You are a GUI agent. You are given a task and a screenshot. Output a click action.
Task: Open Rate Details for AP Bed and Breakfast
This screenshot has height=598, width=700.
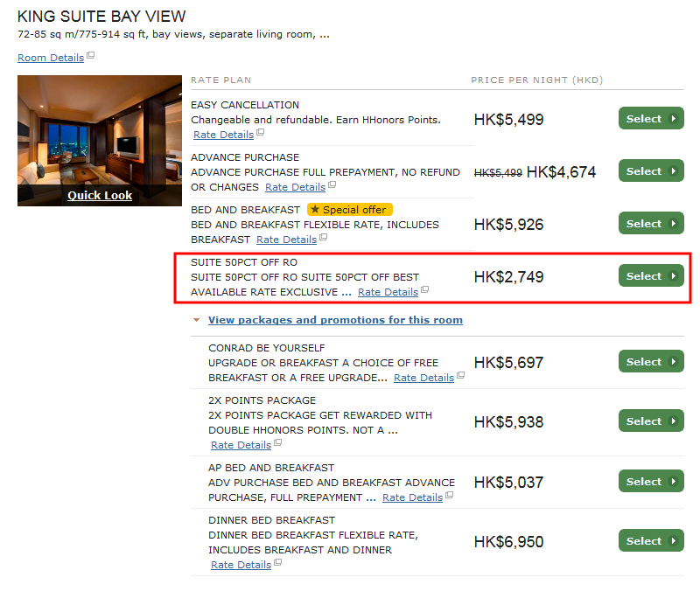coord(412,497)
